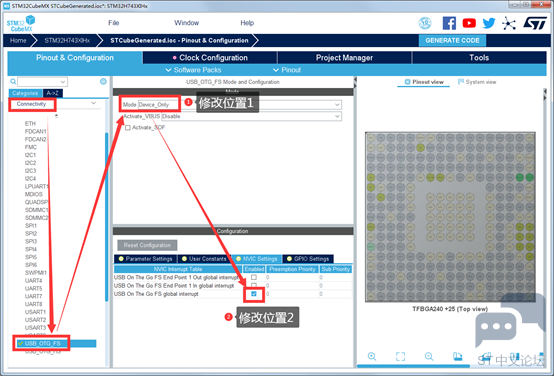Viewport: 554px width, 376px height.
Task: Select the USART1 peripheral
Action: [35, 312]
